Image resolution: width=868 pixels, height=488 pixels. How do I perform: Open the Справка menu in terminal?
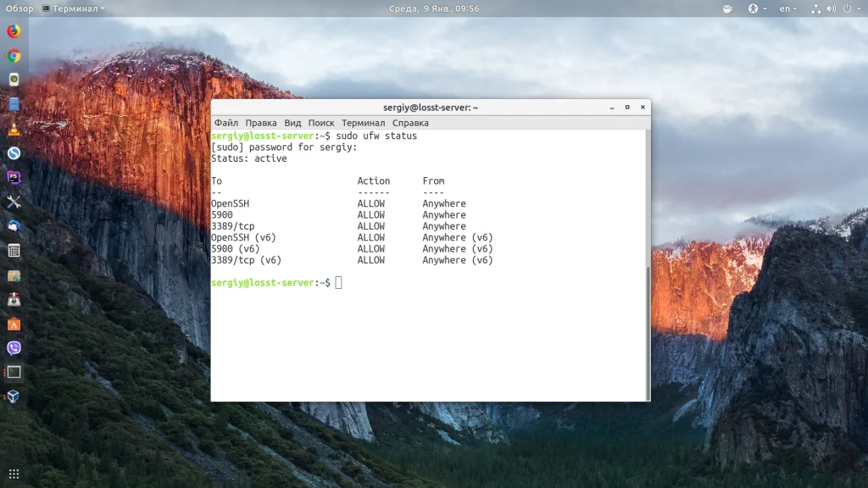pyautogui.click(x=410, y=123)
